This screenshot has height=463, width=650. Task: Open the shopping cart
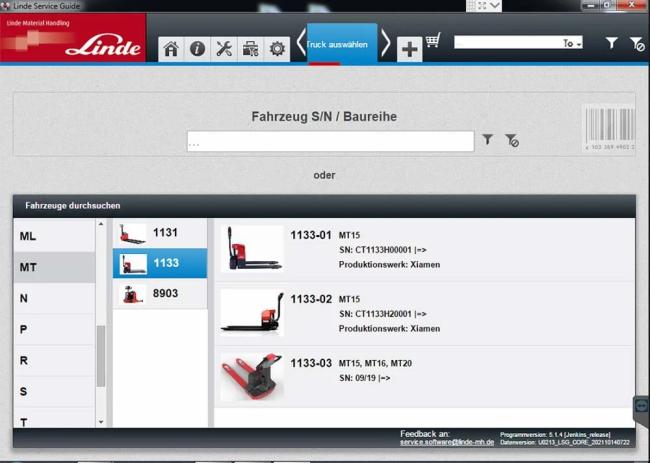(433, 42)
